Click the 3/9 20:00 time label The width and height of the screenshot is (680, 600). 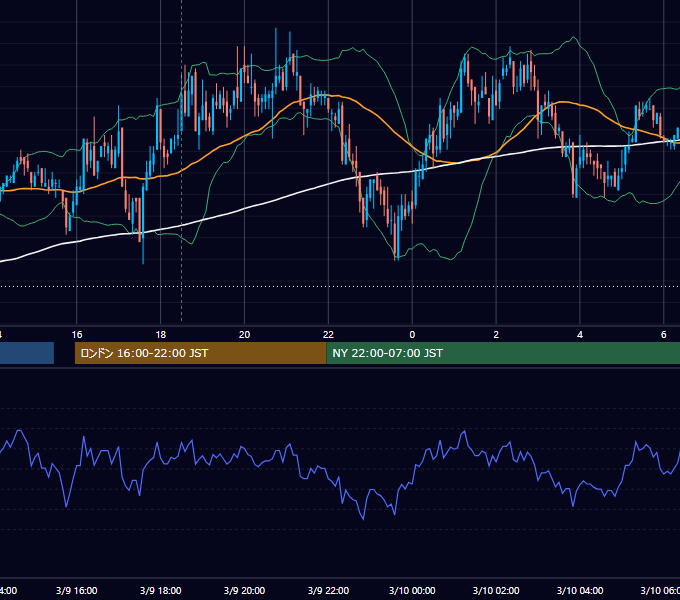point(245,591)
